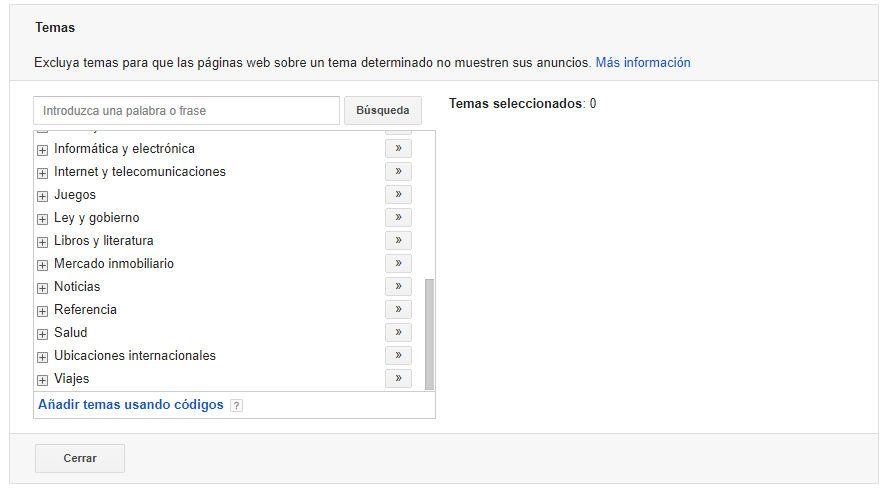
Task: Click Añadir temas usando códigos link
Action: [x=130, y=405]
